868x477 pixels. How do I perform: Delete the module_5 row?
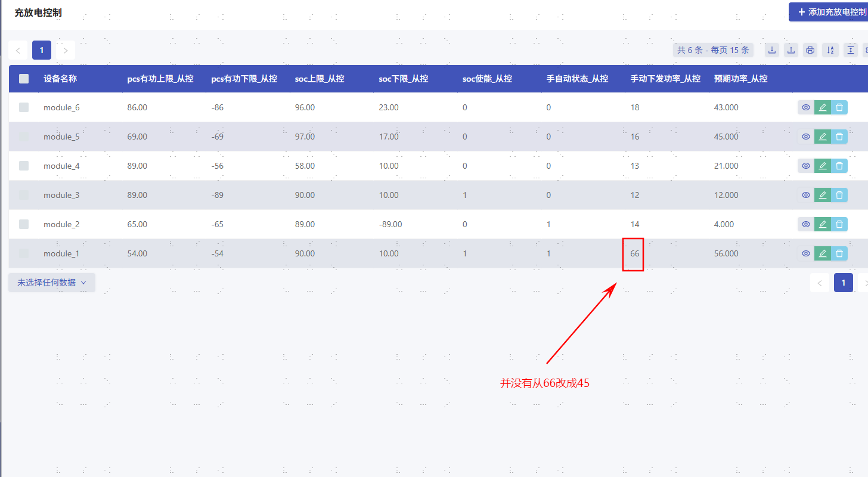pos(839,137)
